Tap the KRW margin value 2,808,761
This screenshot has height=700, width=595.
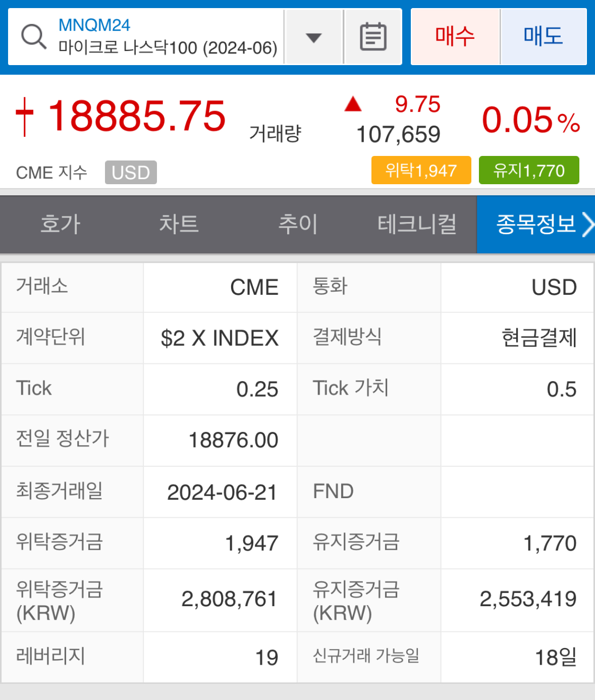pos(230,600)
